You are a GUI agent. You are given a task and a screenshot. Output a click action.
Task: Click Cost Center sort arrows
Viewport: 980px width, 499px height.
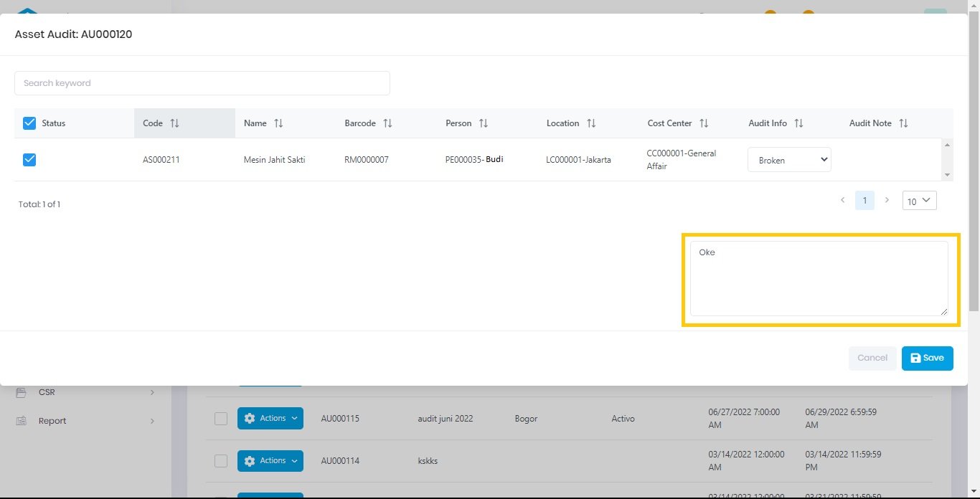click(x=704, y=123)
